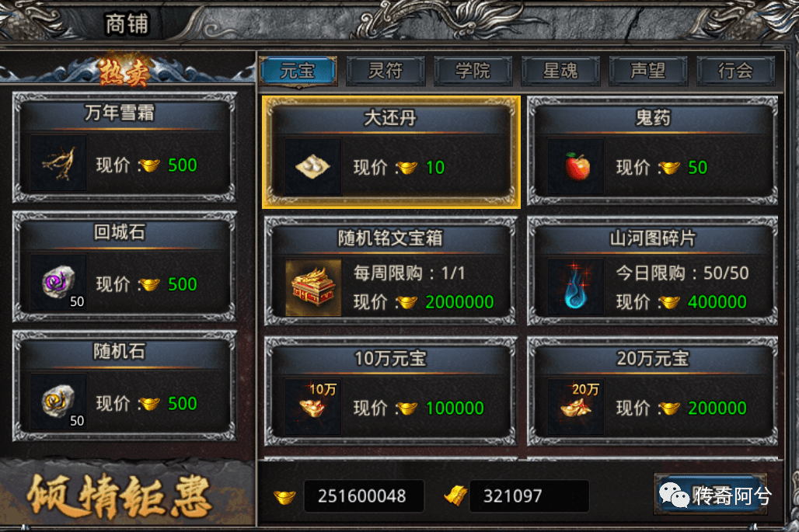Tap the 10万元宝 gold ingot icon

(312, 407)
